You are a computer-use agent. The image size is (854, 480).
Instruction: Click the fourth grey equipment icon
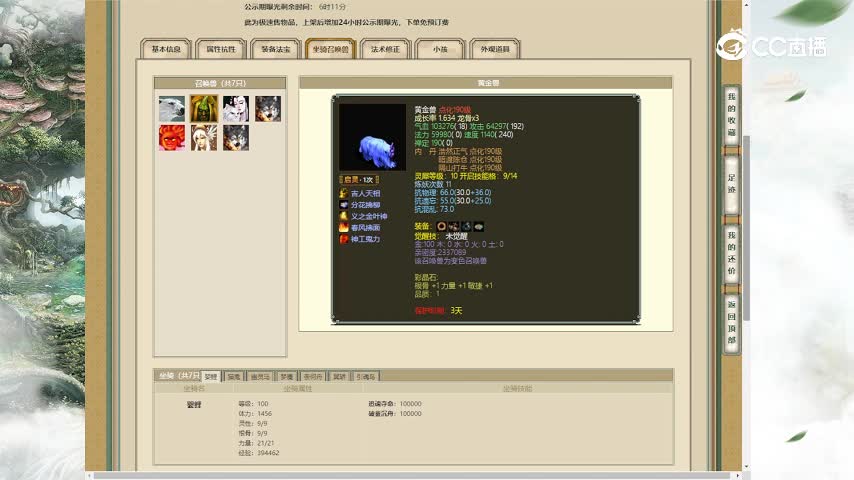479,226
